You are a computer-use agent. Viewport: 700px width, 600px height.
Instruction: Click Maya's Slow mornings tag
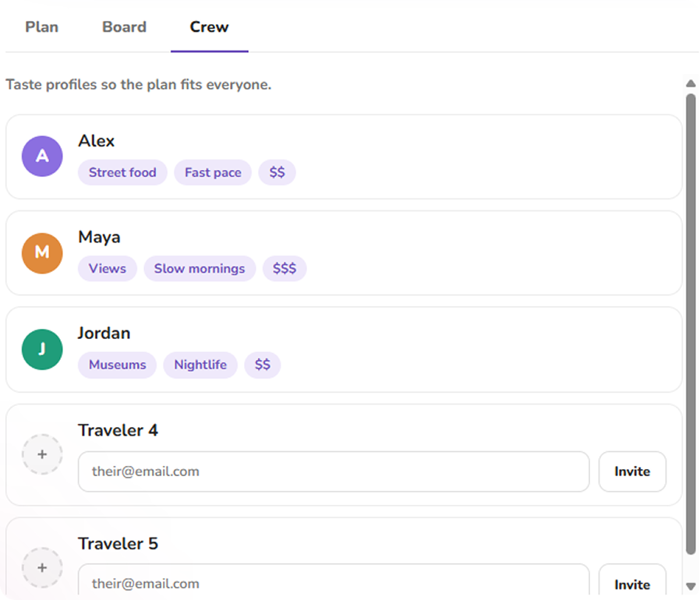click(x=200, y=268)
